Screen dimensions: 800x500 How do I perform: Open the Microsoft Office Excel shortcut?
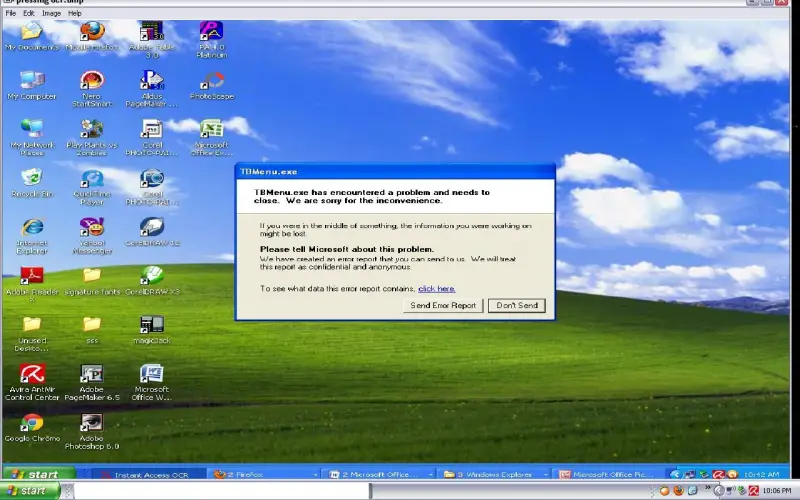(212, 138)
